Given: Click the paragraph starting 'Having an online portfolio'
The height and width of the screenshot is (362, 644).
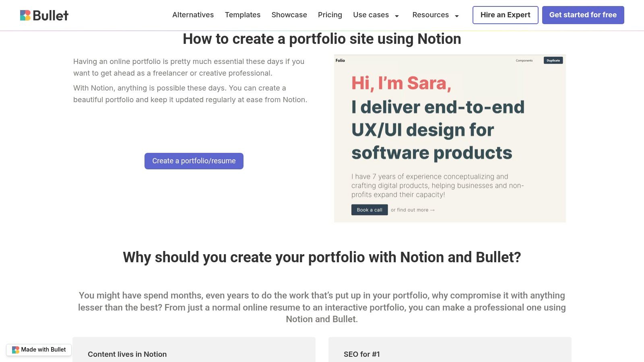Looking at the screenshot, I should point(189,67).
